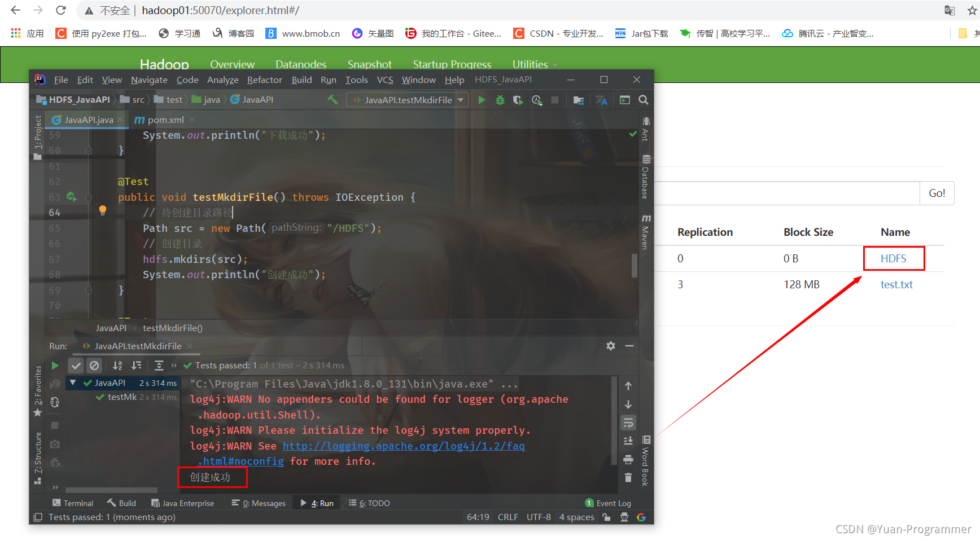Click the Translate icon in IntelliJ toolbar
The width and height of the screenshot is (980, 541).
pyautogui.click(x=602, y=100)
